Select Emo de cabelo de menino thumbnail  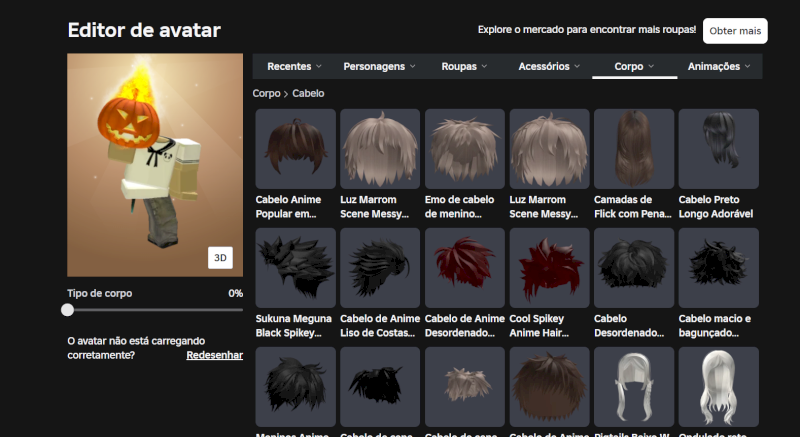click(x=465, y=149)
